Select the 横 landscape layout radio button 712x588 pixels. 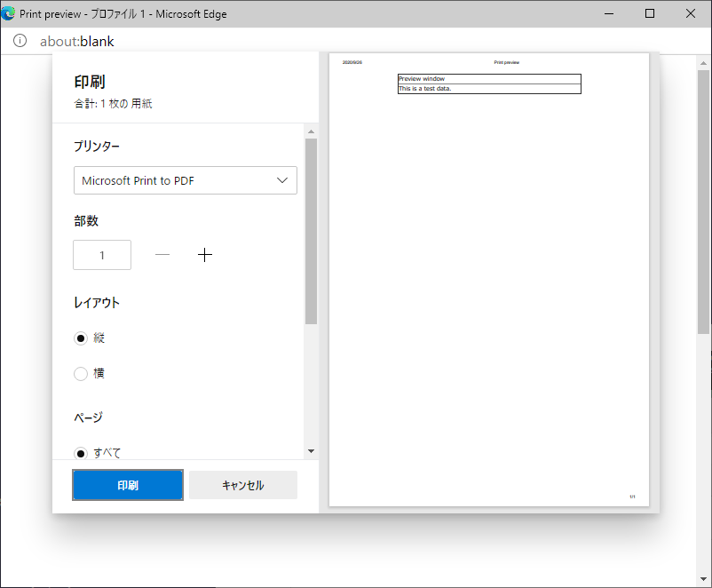click(81, 374)
